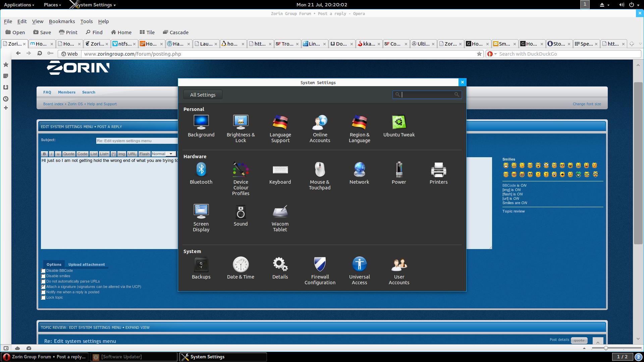This screenshot has width=644, height=362.
Task: Open Universal Access settings
Action: coord(359,271)
